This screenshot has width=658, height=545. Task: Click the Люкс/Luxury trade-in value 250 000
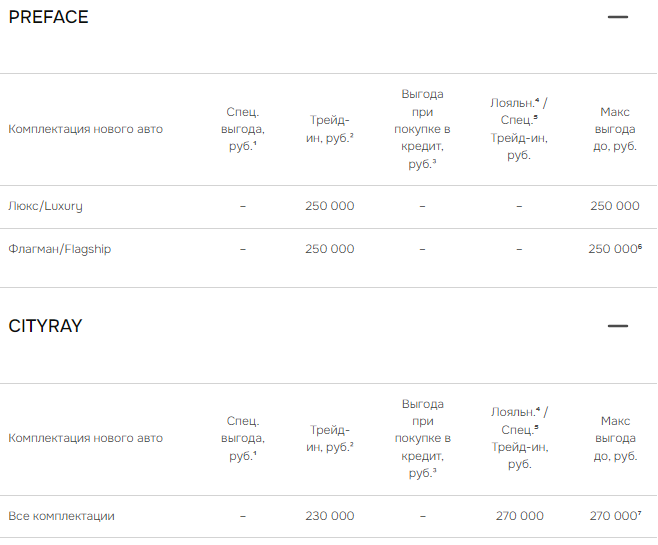pyautogui.click(x=329, y=206)
